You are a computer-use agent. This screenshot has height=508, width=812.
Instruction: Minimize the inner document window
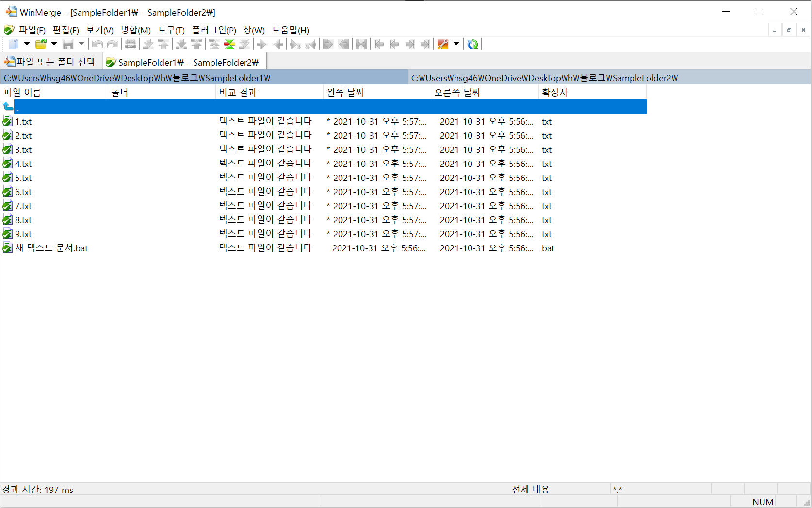(775, 30)
